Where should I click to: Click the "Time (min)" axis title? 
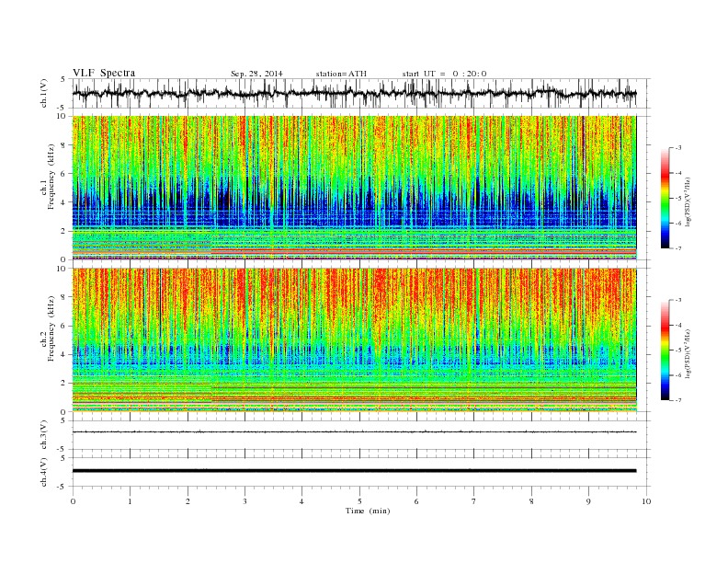[368, 511]
